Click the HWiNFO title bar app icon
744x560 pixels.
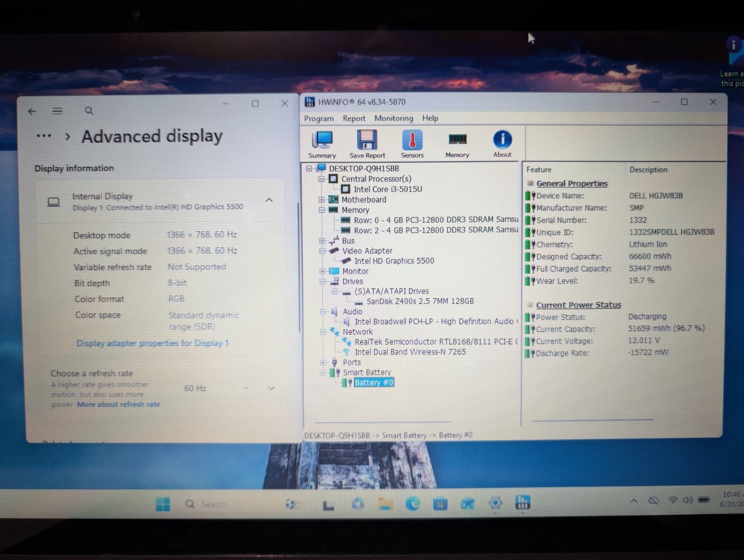[x=310, y=102]
